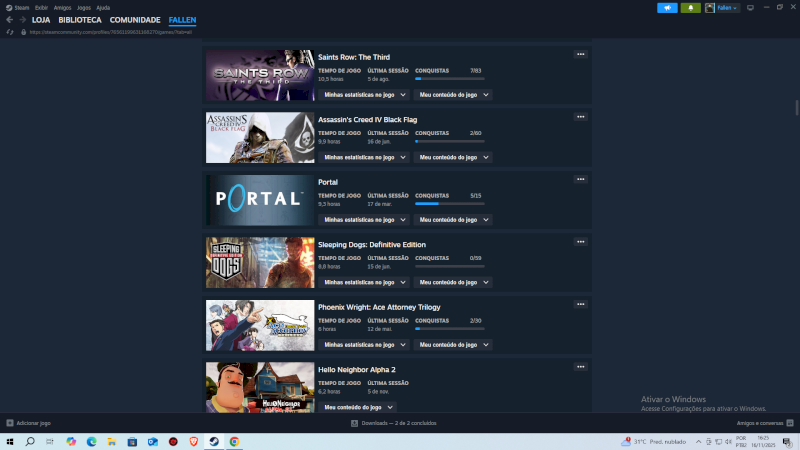
Task: Open options menu for Phoenix Wright
Action: pos(581,304)
